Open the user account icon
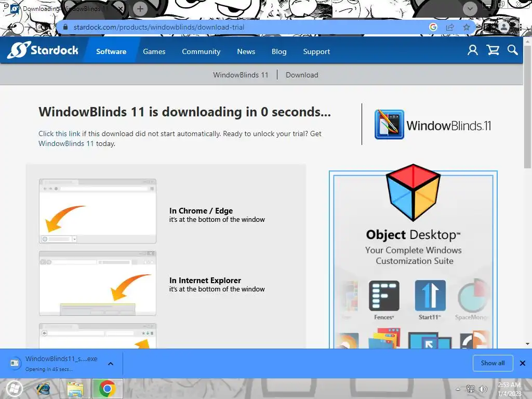 click(473, 50)
